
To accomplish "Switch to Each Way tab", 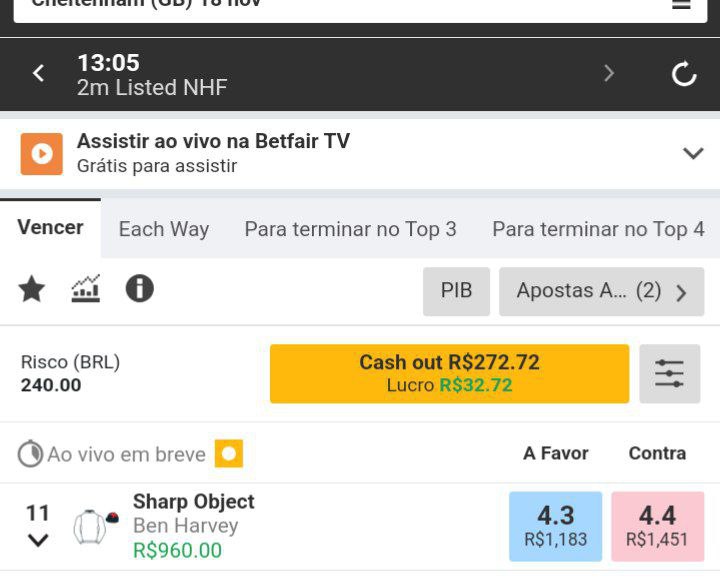I will click(x=164, y=229).
